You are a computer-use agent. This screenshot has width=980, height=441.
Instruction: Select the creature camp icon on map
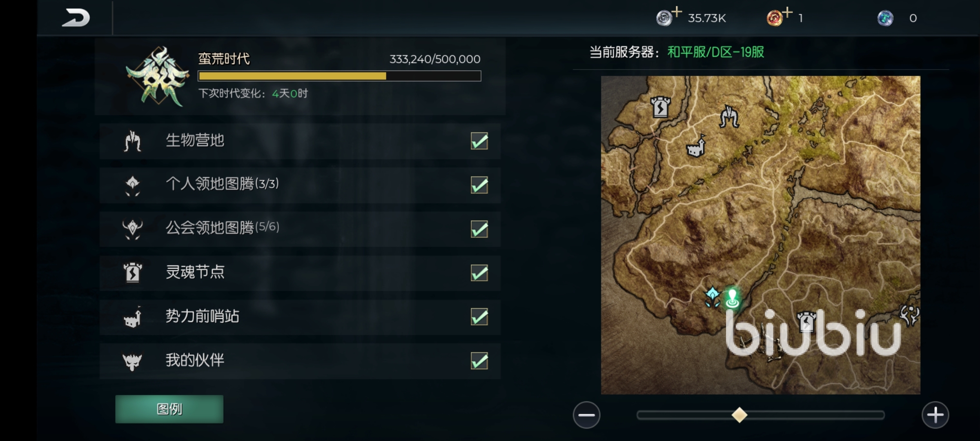[x=729, y=116]
